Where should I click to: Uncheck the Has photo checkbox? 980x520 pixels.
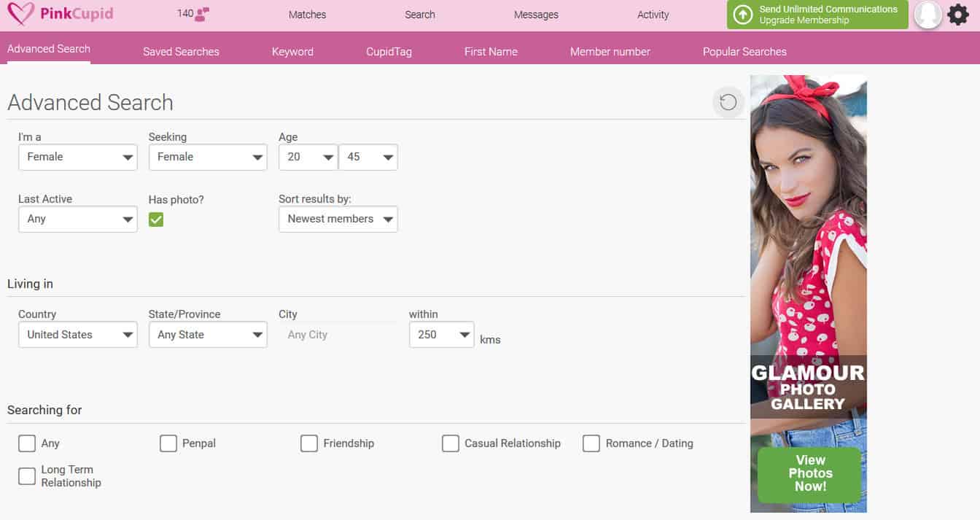[x=156, y=219]
